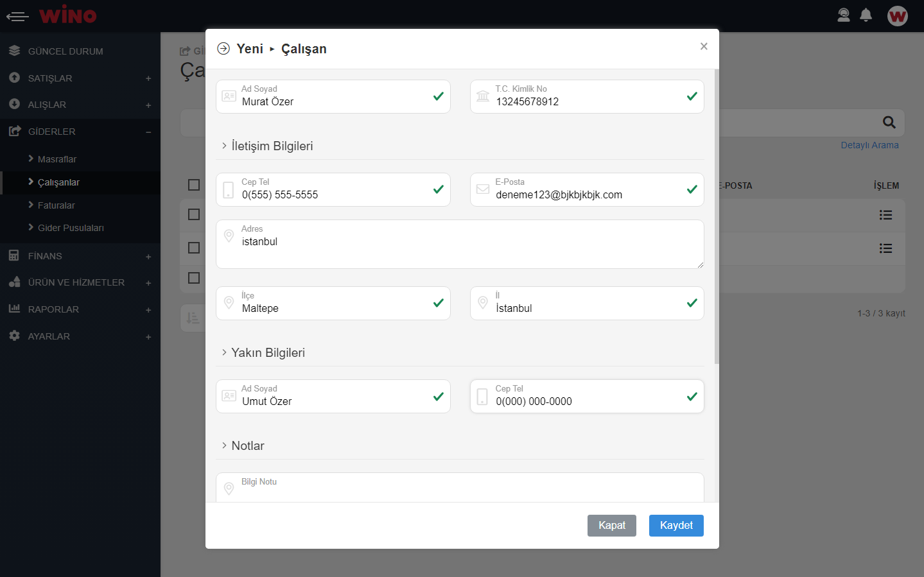Open Faturalar in the sidebar
The height and width of the screenshot is (577, 924).
[56, 205]
